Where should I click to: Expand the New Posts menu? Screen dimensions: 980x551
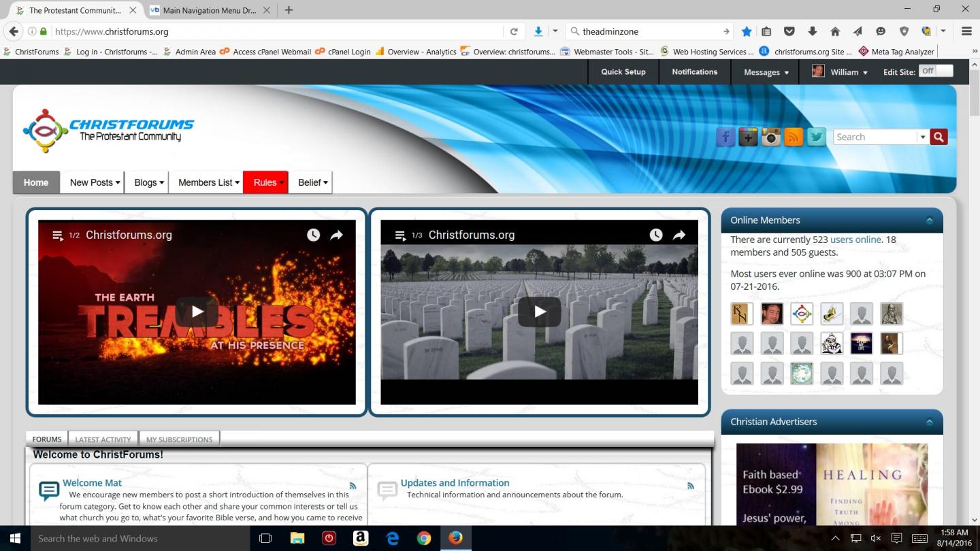pyautogui.click(x=95, y=182)
